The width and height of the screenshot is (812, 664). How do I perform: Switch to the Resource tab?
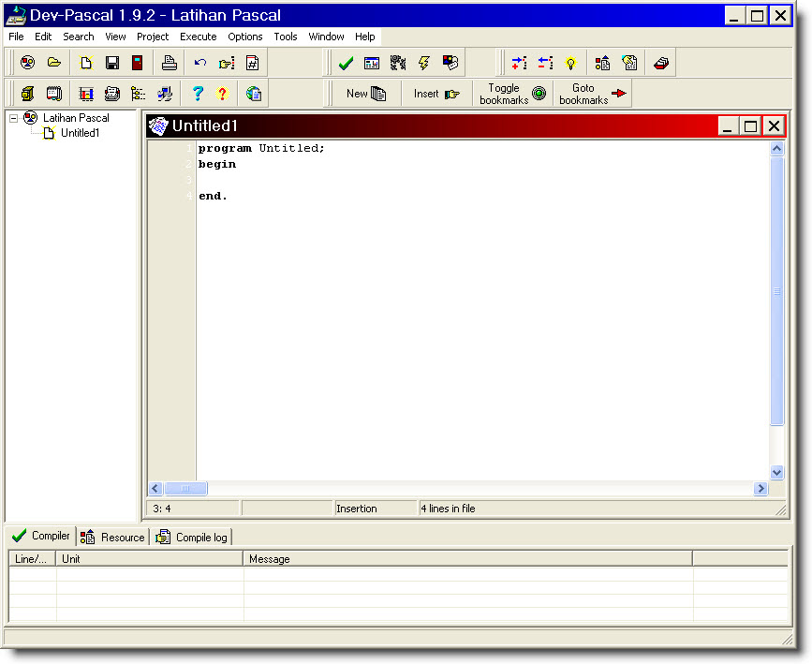111,537
